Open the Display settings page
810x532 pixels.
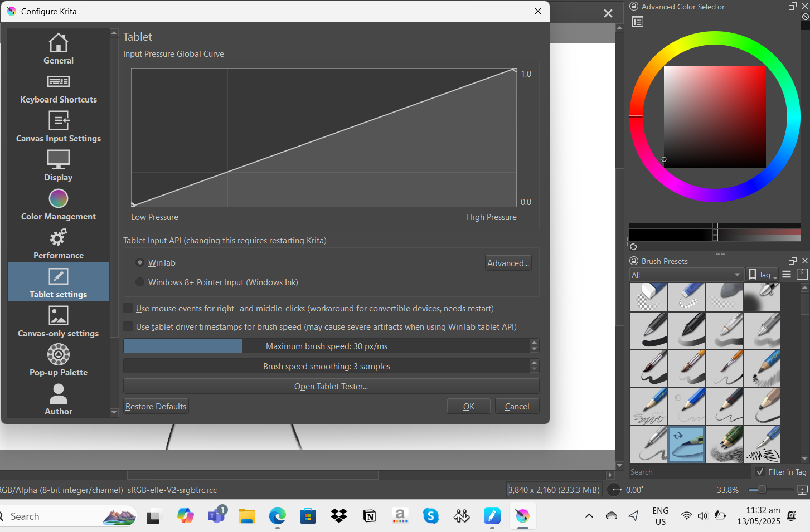[59, 165]
